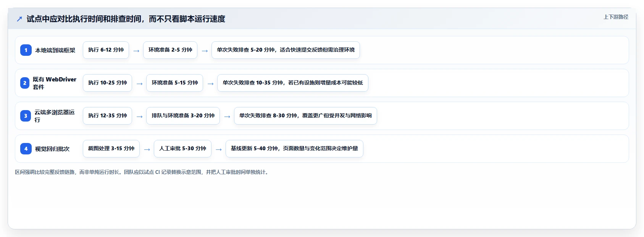Click the 执行 12-35 分钟 step box
This screenshot has width=644, height=237.
[x=107, y=116]
